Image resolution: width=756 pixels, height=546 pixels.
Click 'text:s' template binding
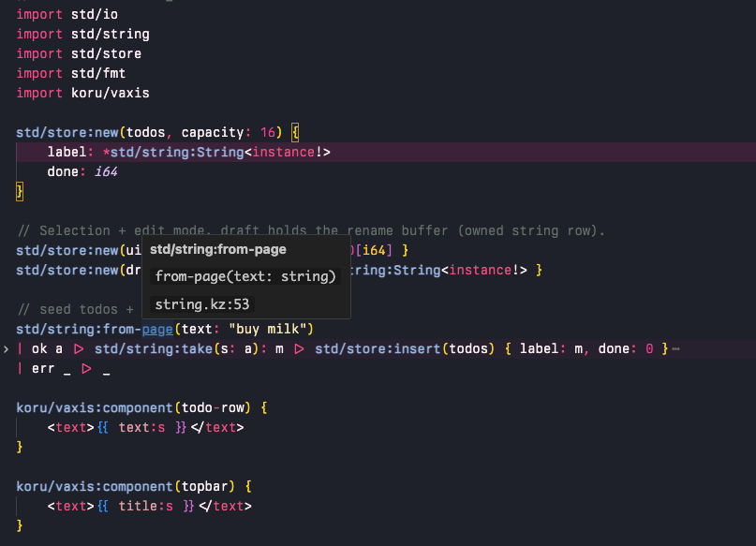point(141,427)
